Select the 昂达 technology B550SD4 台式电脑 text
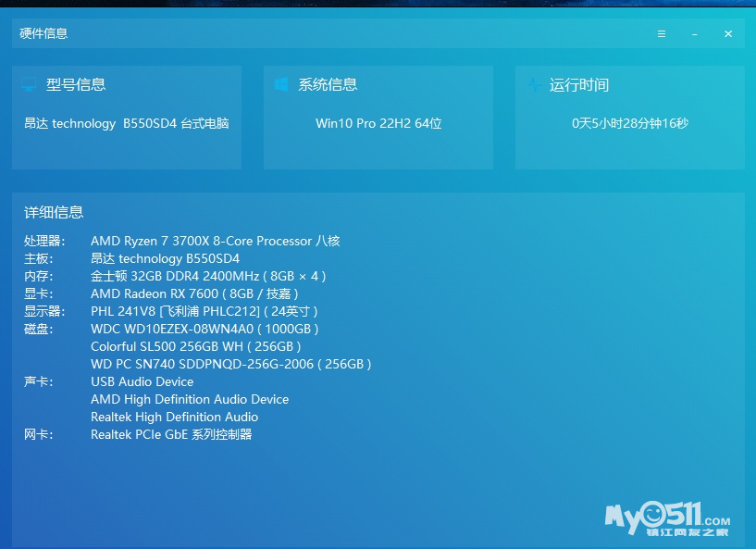The height and width of the screenshot is (549, 756). (127, 123)
